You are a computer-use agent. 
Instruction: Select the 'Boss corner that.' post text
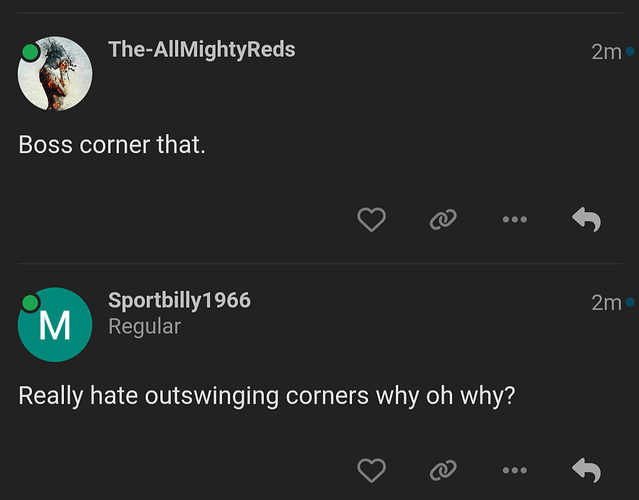click(112, 145)
